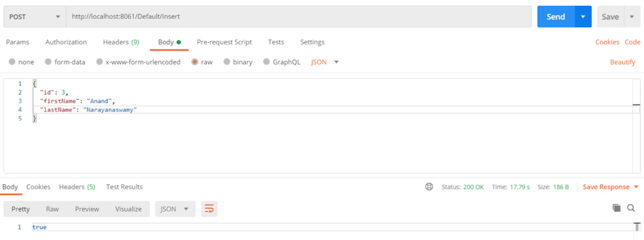Choose the binary body radio option

pyautogui.click(x=226, y=62)
